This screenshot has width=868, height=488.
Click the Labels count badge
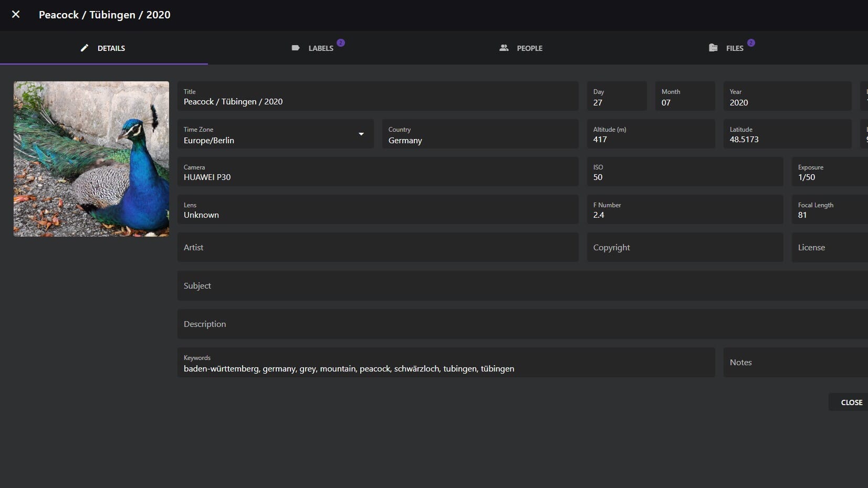(x=341, y=43)
